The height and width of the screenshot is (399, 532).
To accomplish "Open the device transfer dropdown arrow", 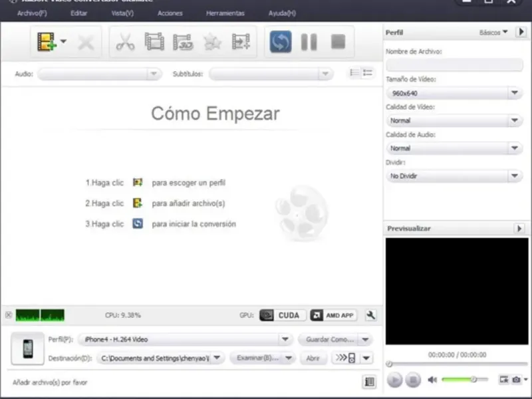I will 366,358.
